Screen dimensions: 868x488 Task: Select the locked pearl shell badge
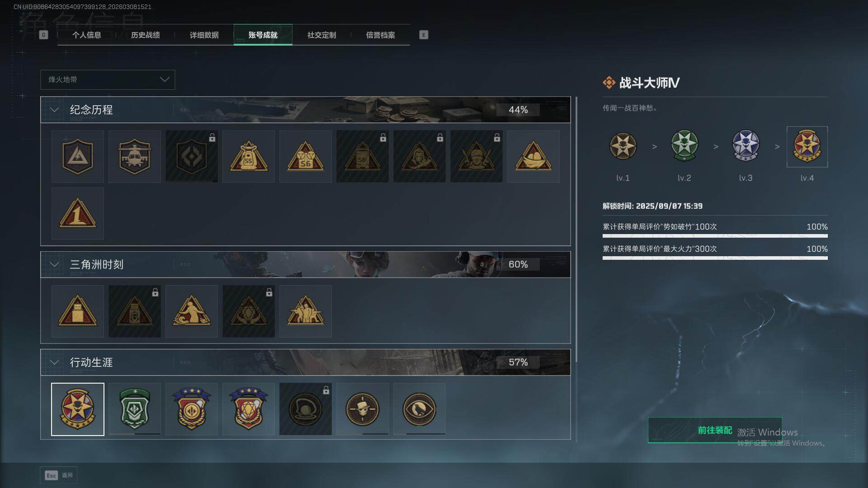(305, 409)
